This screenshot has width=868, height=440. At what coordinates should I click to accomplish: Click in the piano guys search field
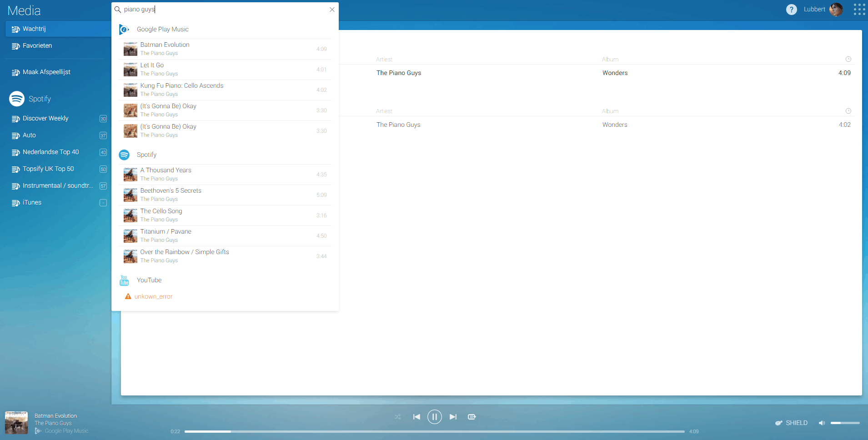(x=225, y=10)
